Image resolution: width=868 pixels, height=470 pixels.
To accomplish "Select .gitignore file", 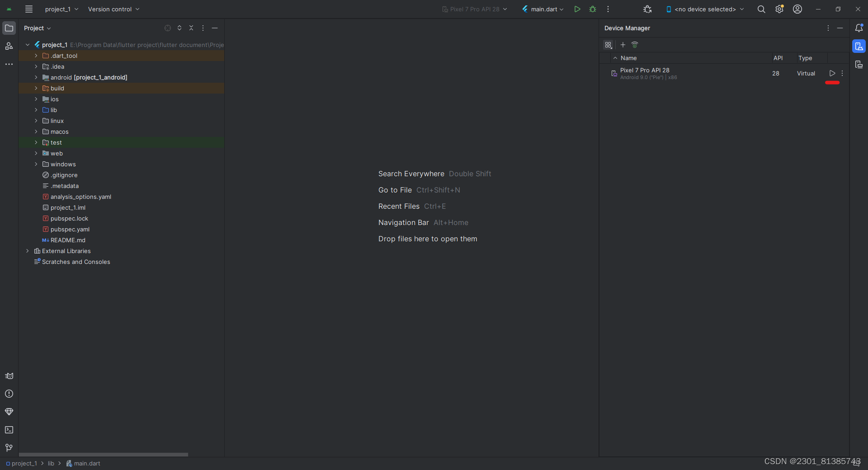I will click(122, 175).
